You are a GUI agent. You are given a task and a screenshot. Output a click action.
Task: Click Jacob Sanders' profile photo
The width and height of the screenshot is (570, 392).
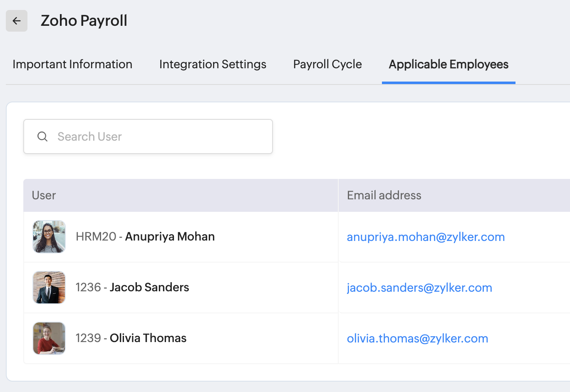click(49, 288)
